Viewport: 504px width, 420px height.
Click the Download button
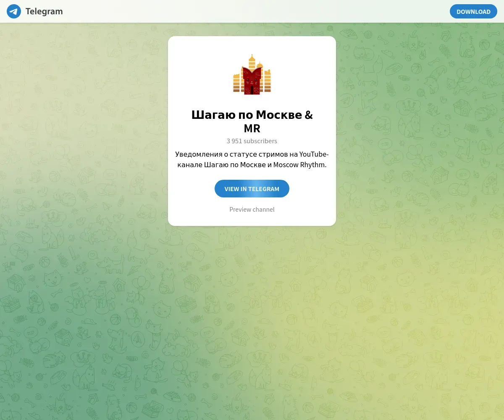coord(473,11)
